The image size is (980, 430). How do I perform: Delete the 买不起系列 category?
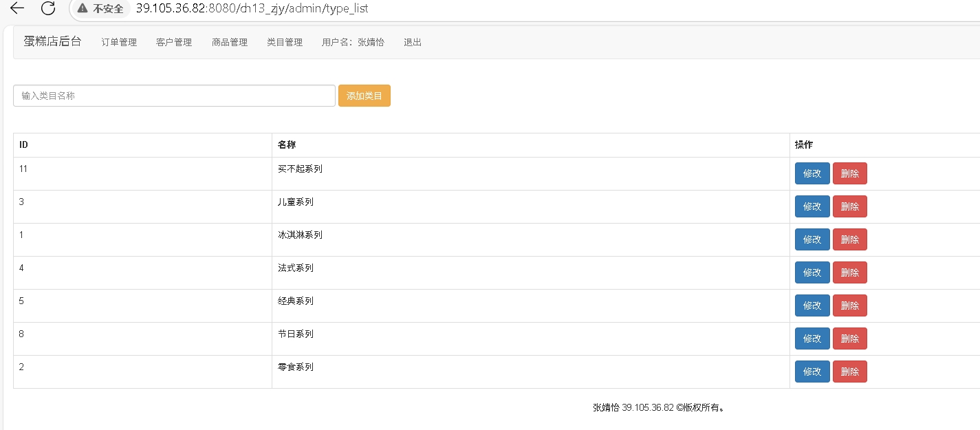tap(849, 173)
